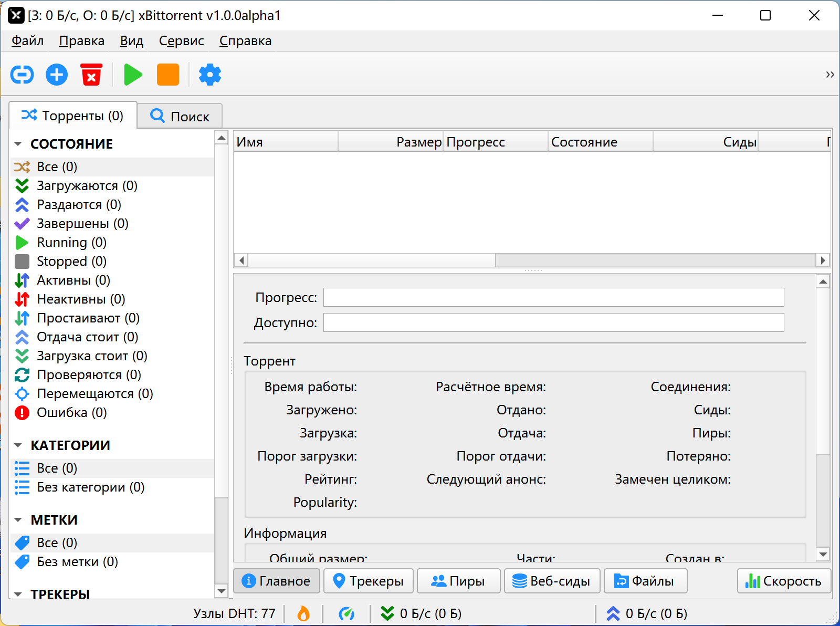This screenshot has height=626, width=840.
Task: Switch to the Торренты (0) tab
Action: click(73, 116)
